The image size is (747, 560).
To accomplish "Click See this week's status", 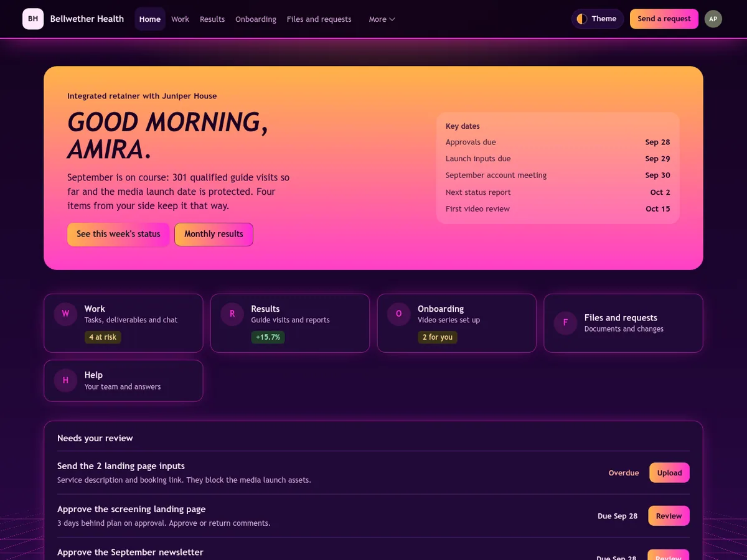I will (118, 235).
